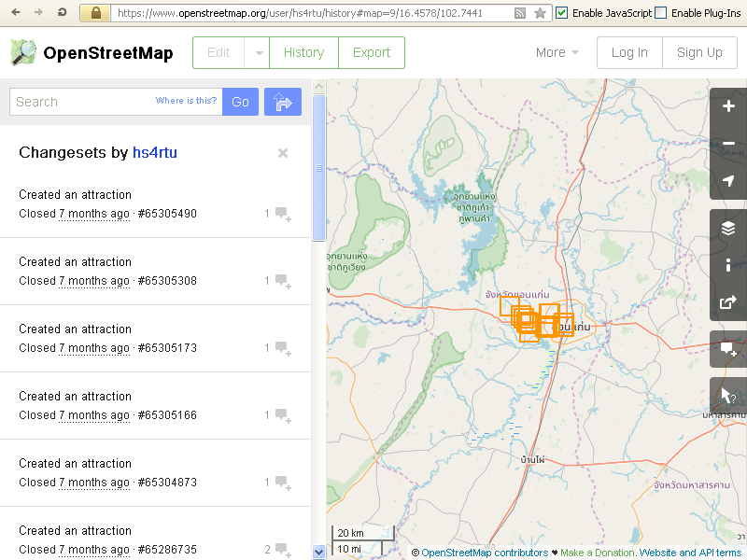Click the padlock security icon
This screenshot has height=560, width=747.
point(96,13)
